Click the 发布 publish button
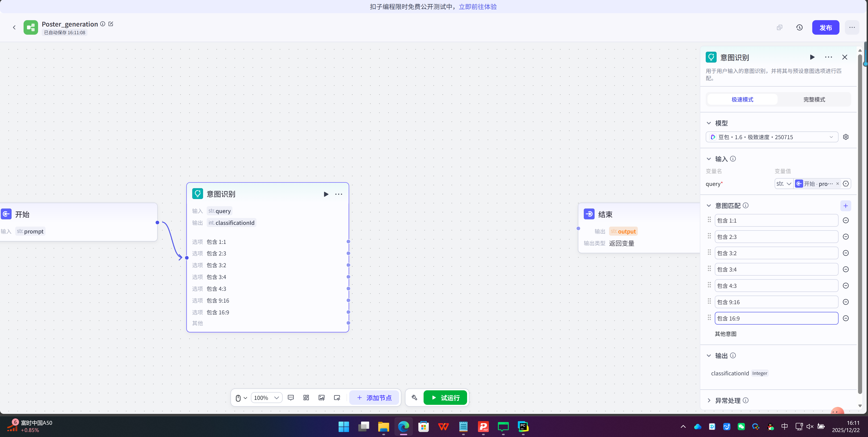Viewport: 868px width, 437px height. point(825,27)
